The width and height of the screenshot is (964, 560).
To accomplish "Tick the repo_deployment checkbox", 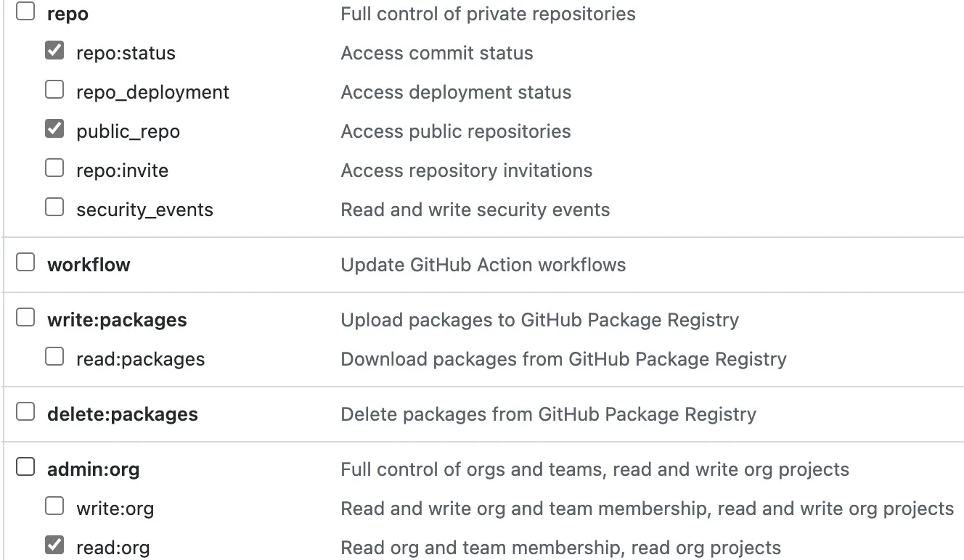I will pyautogui.click(x=54, y=90).
